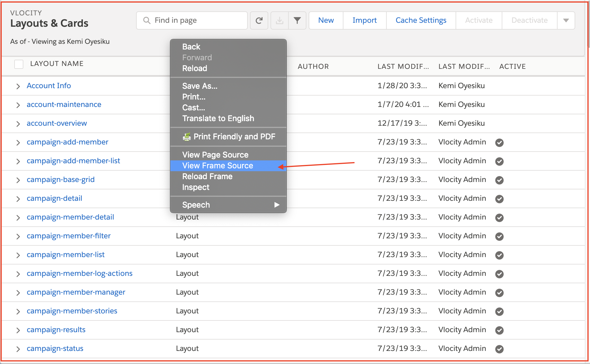Click Print Friendly and PDF printer icon
Screen dimensions: 590x364
tap(187, 137)
